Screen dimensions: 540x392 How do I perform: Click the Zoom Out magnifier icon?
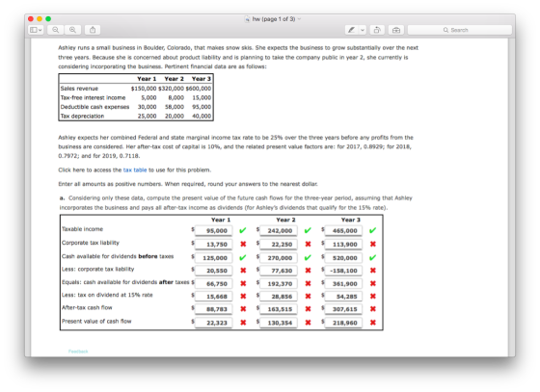(56, 30)
